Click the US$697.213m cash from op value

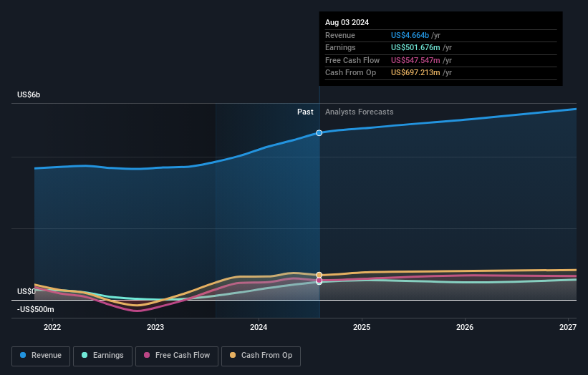tap(415, 73)
